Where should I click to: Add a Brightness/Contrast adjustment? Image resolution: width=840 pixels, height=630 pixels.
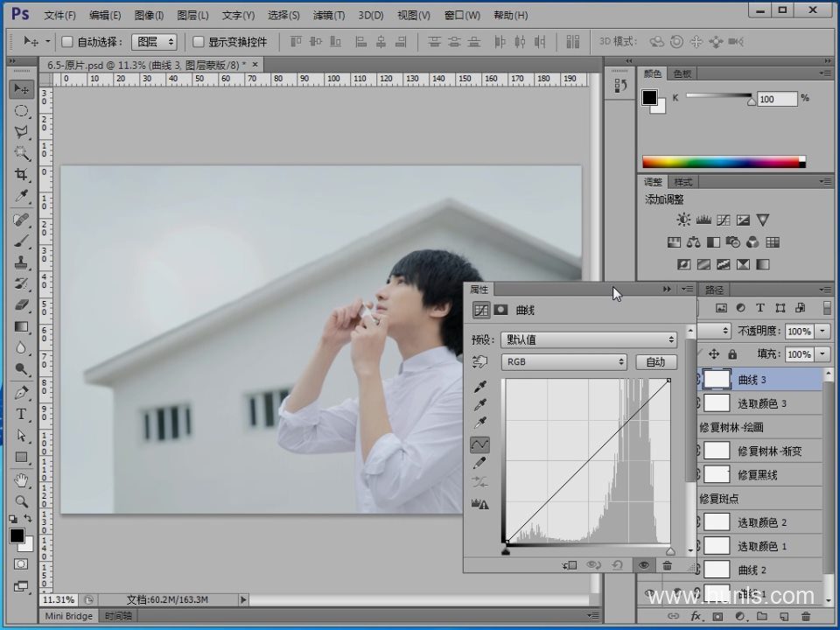tap(683, 220)
